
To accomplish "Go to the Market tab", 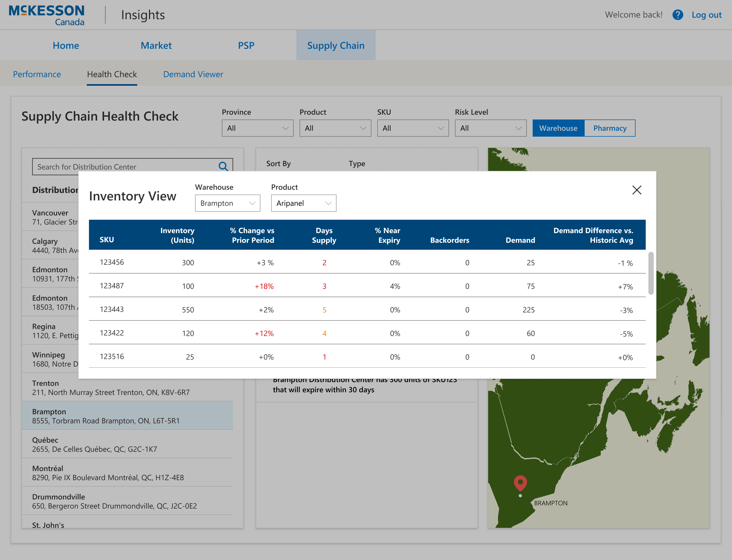I will point(156,45).
